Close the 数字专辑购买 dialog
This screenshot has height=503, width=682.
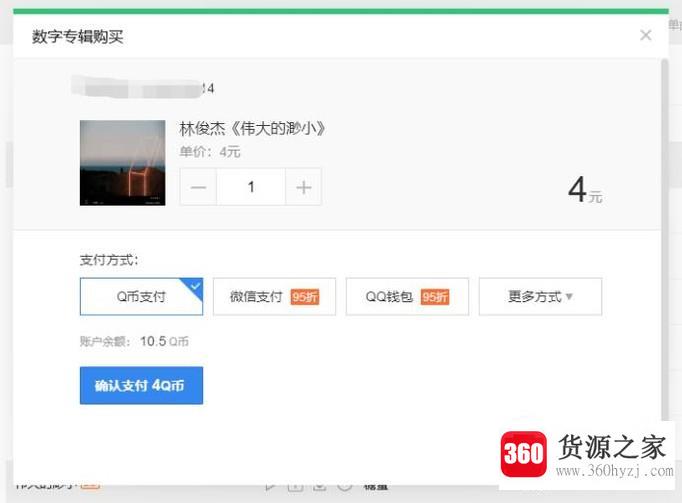click(x=645, y=35)
